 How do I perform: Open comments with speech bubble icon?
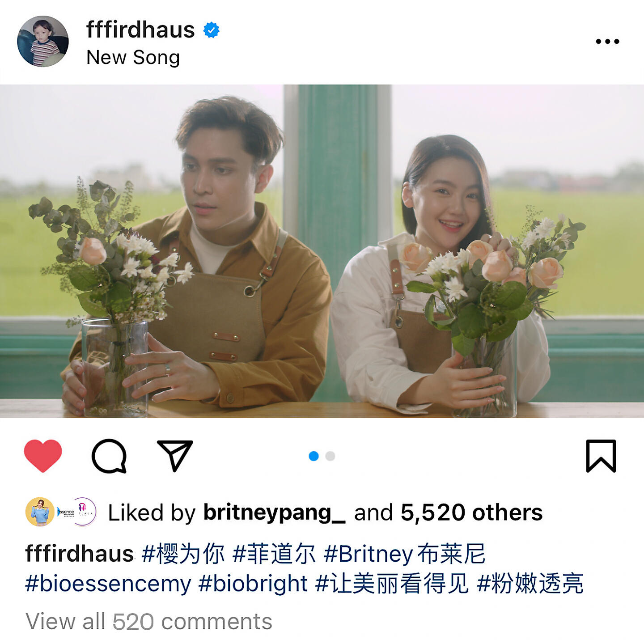[x=109, y=456]
